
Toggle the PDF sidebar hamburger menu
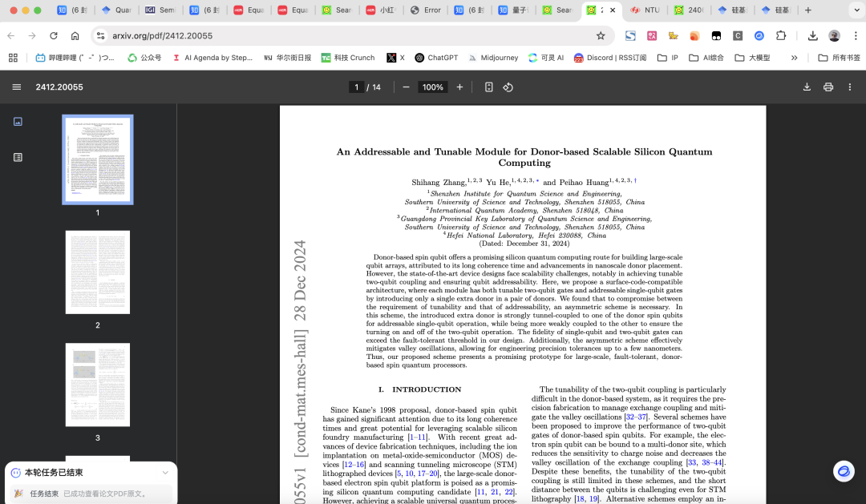[17, 87]
